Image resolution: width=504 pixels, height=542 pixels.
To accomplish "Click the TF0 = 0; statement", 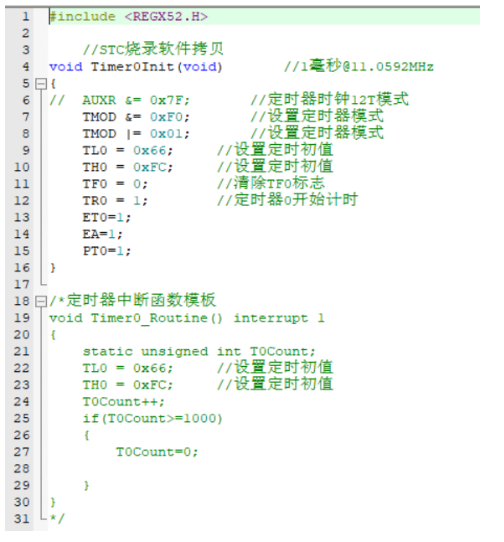I will [115, 184].
